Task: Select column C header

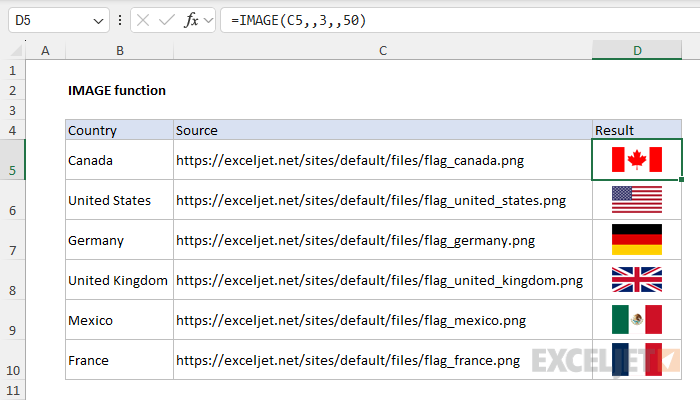Action: pos(383,50)
